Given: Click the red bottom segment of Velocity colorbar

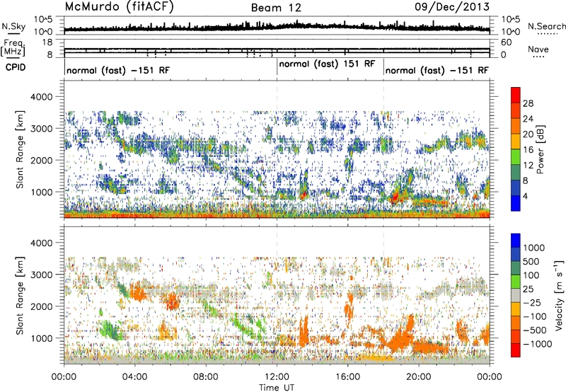Looking at the screenshot, I should [x=516, y=350].
